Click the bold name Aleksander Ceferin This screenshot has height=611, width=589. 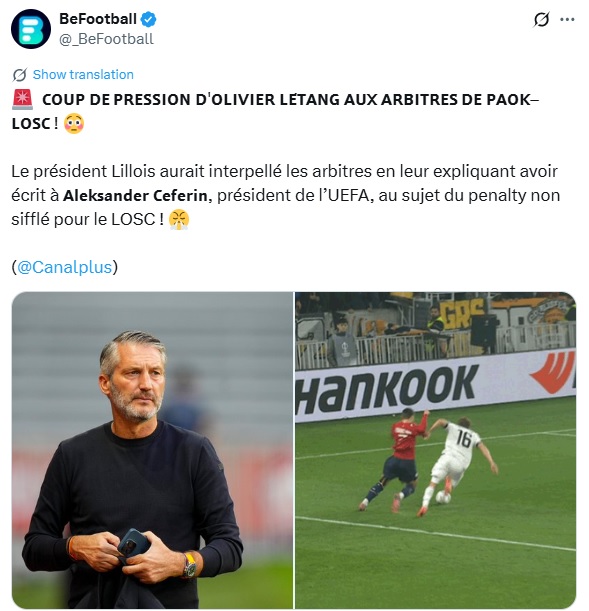pos(135,196)
